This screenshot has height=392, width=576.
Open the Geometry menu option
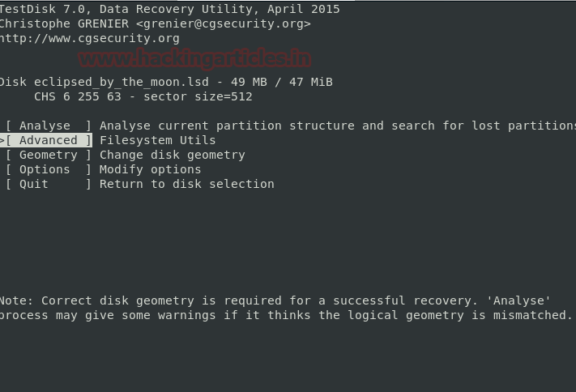pyautogui.click(x=49, y=155)
